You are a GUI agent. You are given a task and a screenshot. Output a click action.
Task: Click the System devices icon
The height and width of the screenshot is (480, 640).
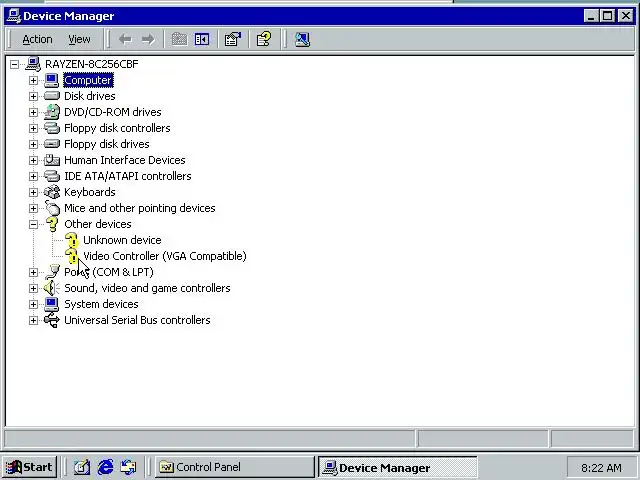(52, 304)
